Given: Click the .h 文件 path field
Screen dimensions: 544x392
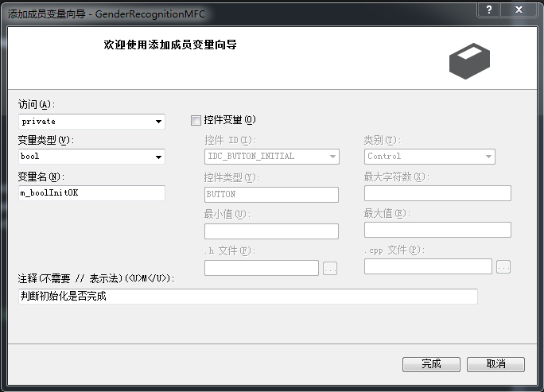Looking at the screenshot, I should coord(262,268).
